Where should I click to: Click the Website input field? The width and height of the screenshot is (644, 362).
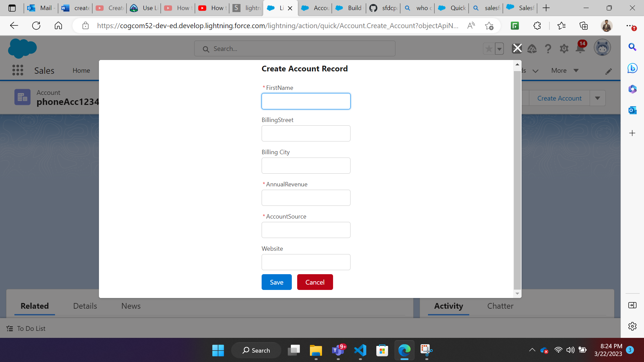point(306,262)
